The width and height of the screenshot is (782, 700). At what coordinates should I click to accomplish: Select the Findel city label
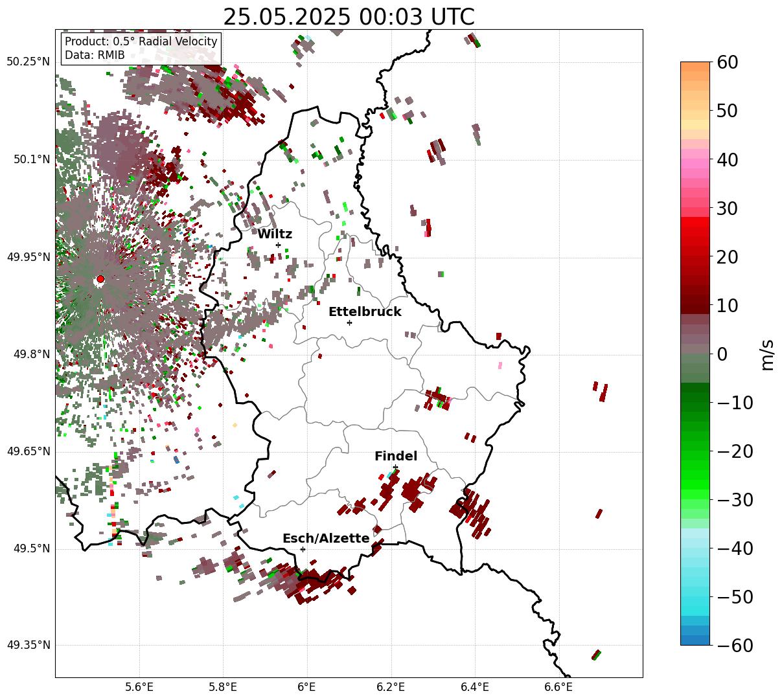pyautogui.click(x=396, y=456)
